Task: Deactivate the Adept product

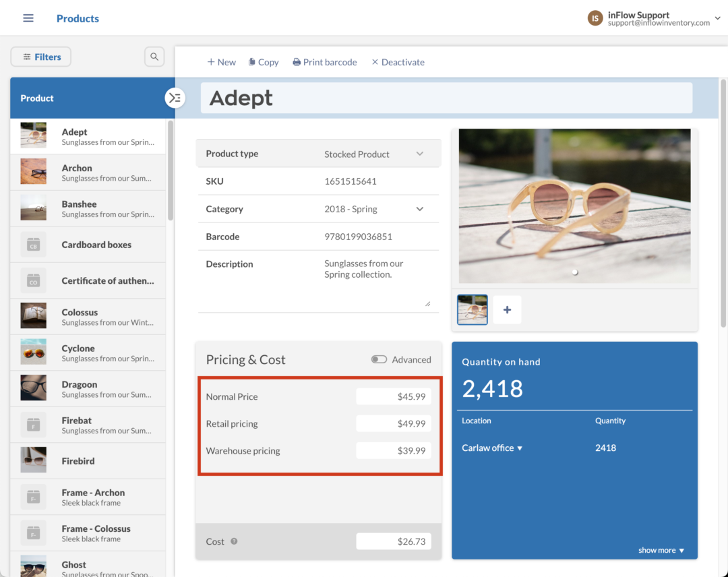Action: tap(399, 61)
